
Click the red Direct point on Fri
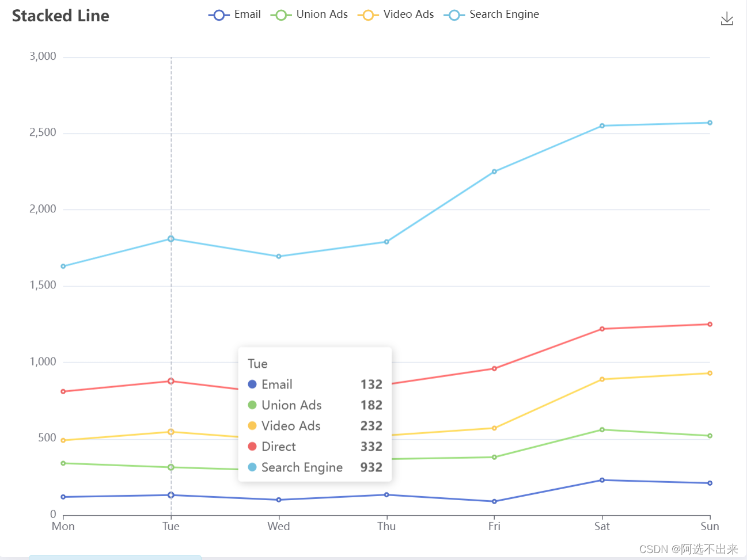[x=494, y=368]
